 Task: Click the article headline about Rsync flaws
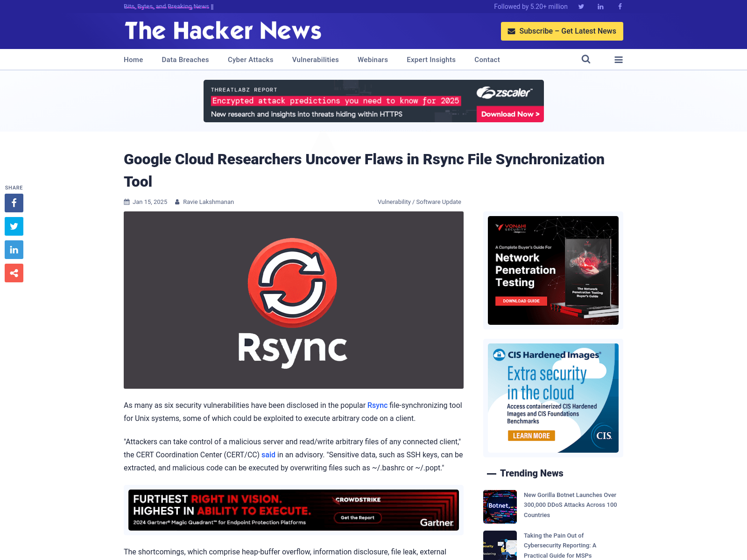(x=364, y=170)
